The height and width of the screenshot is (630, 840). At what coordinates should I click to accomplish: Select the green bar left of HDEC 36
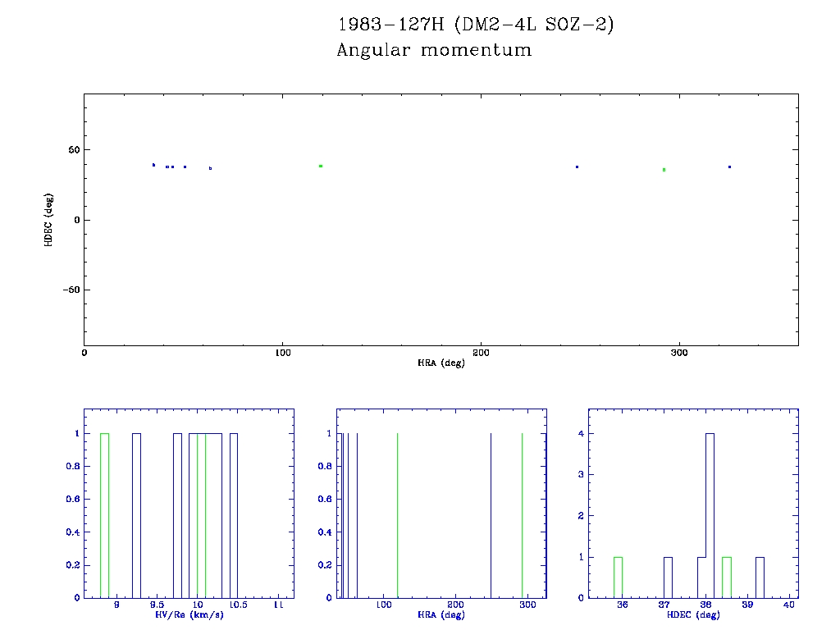tap(618, 577)
